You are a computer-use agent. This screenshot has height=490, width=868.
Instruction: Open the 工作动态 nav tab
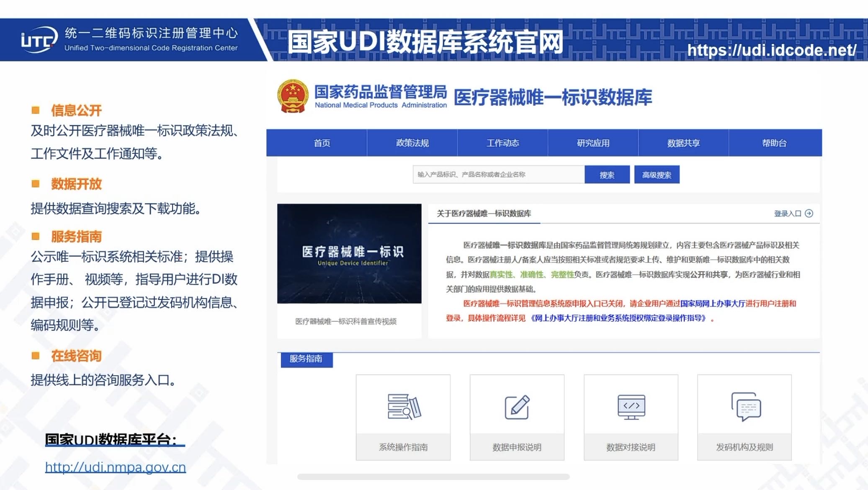click(x=502, y=143)
